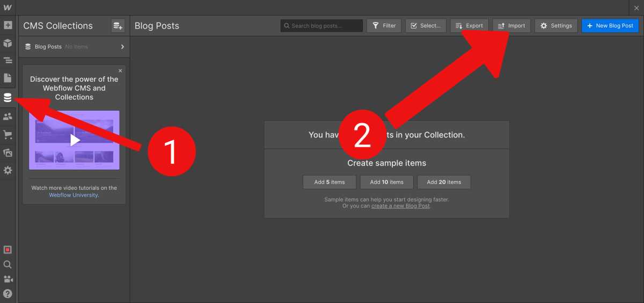Open the CMS Collections database icon
The image size is (644, 303).
pos(8,98)
